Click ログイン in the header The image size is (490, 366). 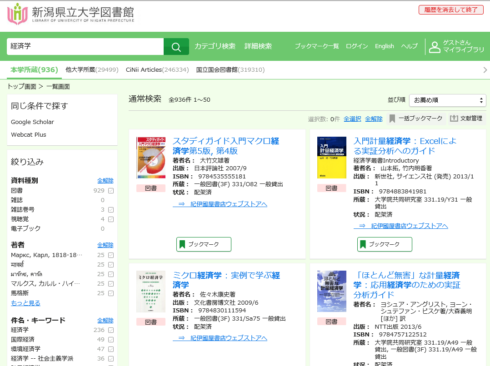[357, 46]
